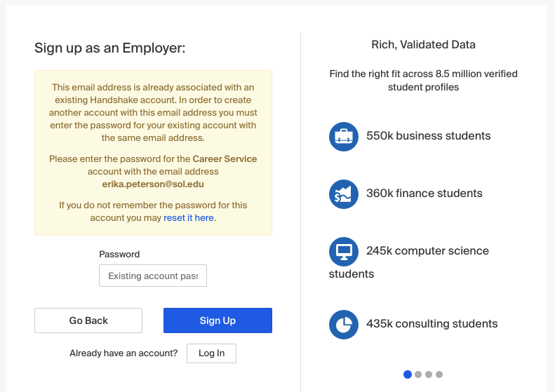
Task: Focus the existing account password field
Action: coord(153,276)
